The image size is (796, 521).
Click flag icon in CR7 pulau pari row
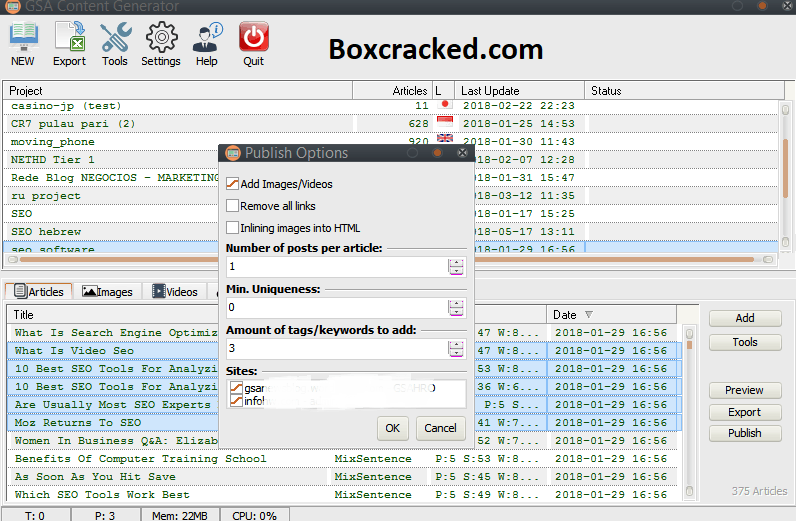click(x=445, y=122)
